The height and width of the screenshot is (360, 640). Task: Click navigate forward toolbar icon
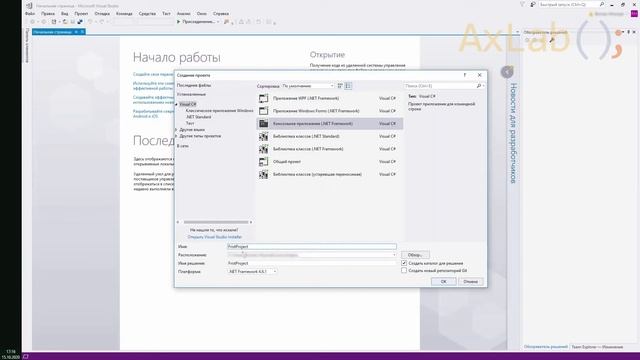tap(43, 22)
